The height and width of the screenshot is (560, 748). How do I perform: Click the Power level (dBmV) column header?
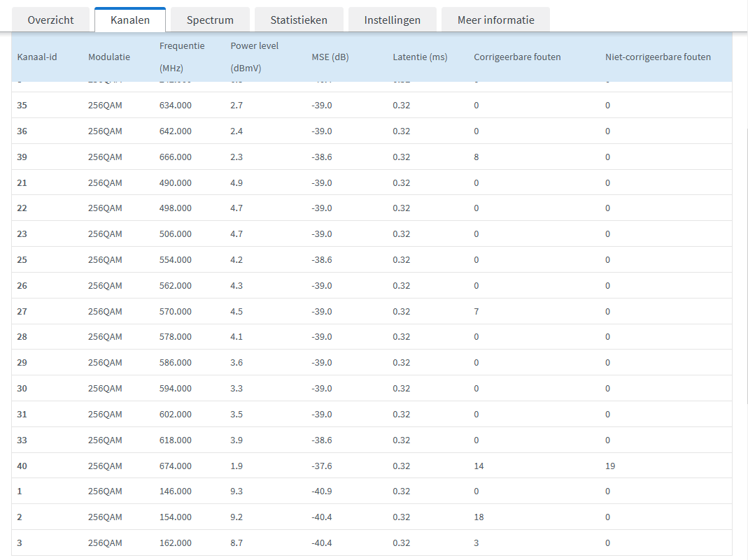pos(254,57)
